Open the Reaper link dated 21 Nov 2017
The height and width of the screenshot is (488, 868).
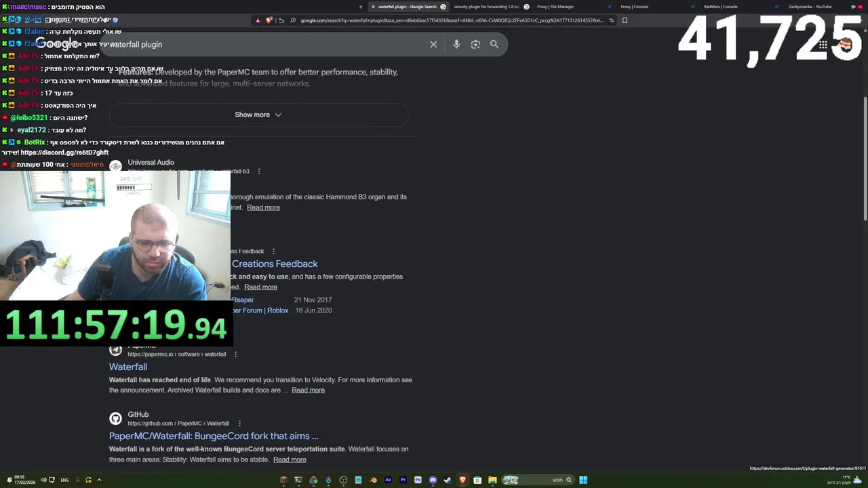coord(243,300)
